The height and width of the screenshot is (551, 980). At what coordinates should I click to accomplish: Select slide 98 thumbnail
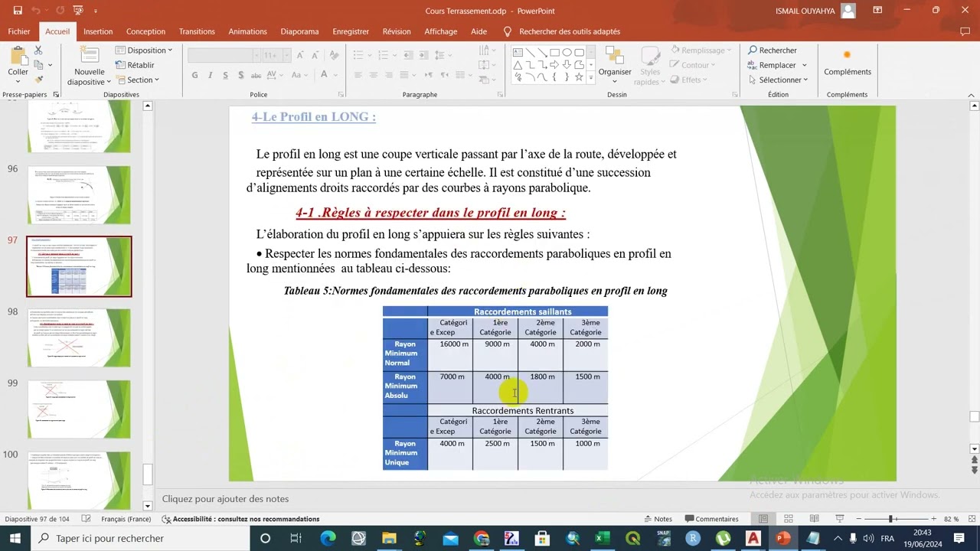(79, 337)
